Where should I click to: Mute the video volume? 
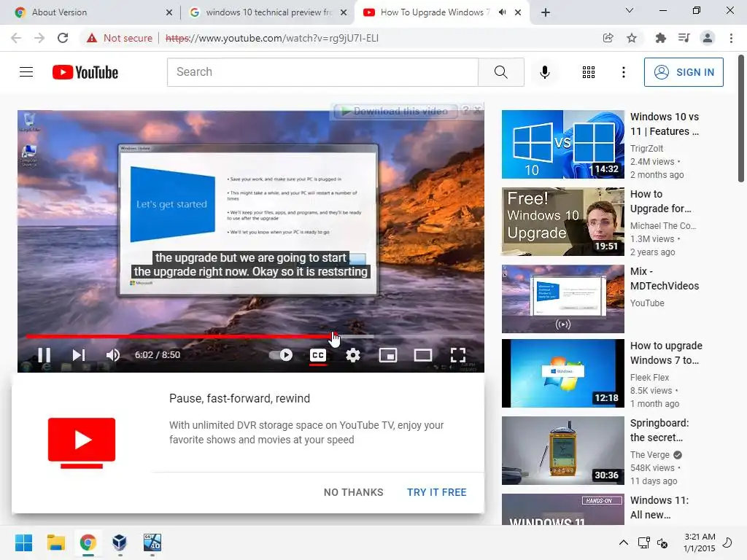pyautogui.click(x=113, y=355)
